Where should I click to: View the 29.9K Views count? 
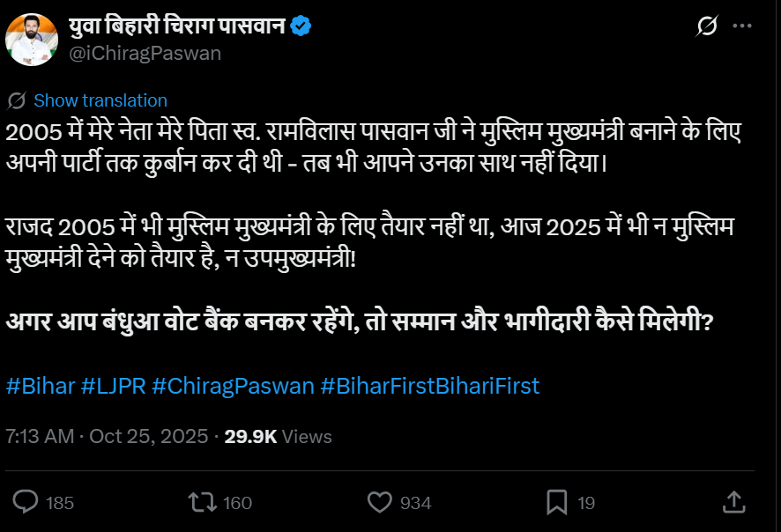click(279, 436)
